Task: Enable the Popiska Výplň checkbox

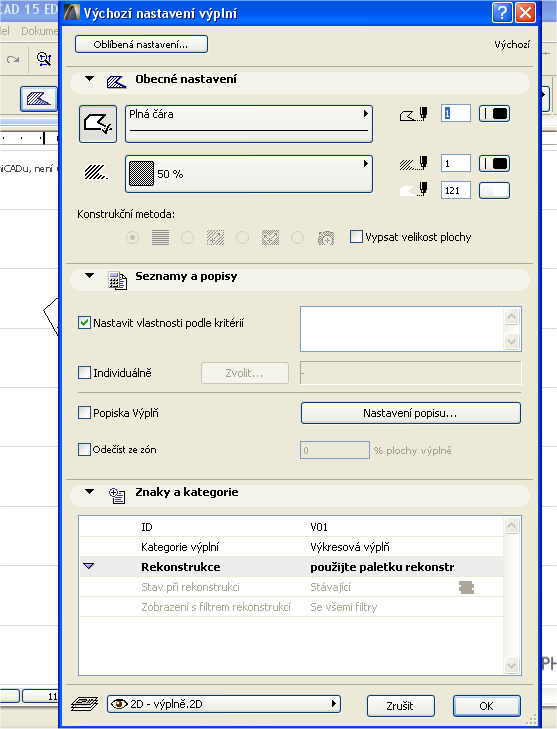Action: pyautogui.click(x=84, y=412)
